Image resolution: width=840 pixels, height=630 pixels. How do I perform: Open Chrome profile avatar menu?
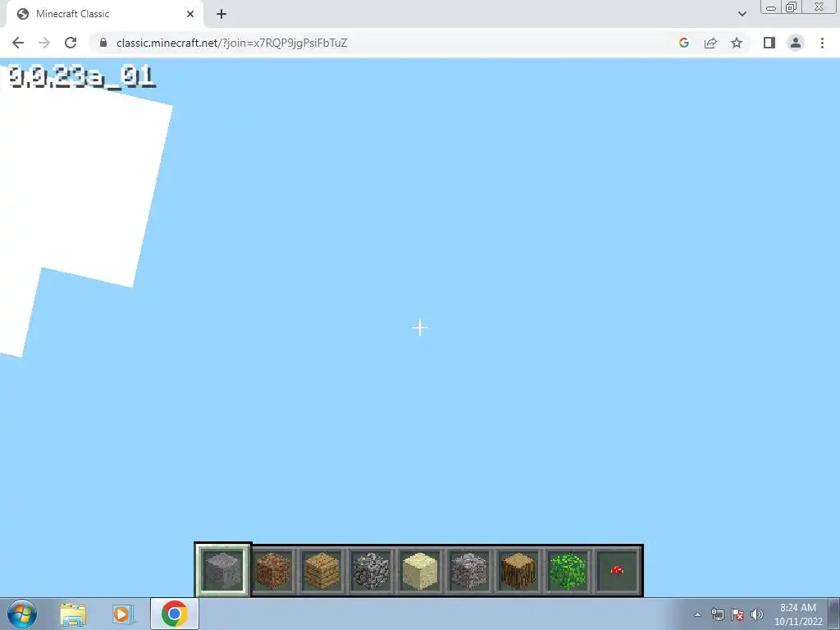[796, 43]
